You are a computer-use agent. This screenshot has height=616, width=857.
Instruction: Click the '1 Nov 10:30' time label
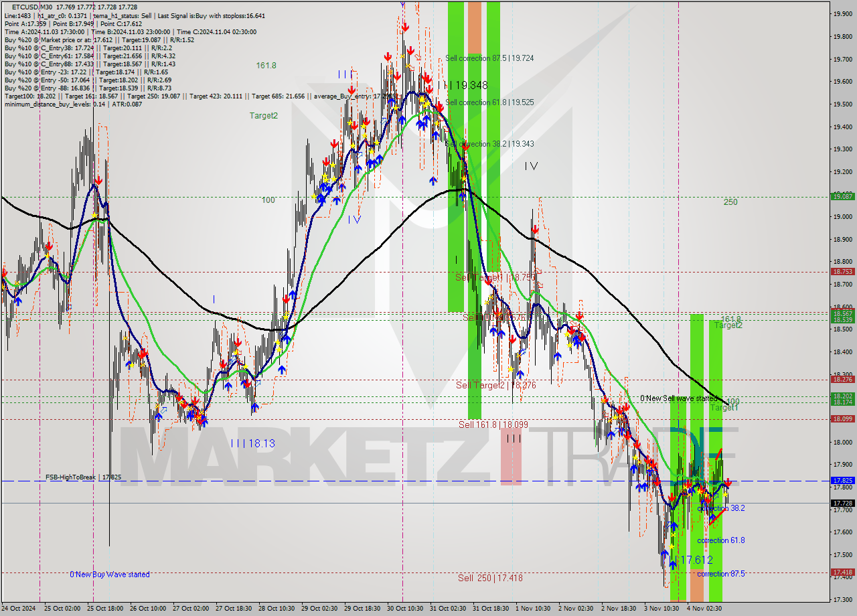click(x=533, y=609)
